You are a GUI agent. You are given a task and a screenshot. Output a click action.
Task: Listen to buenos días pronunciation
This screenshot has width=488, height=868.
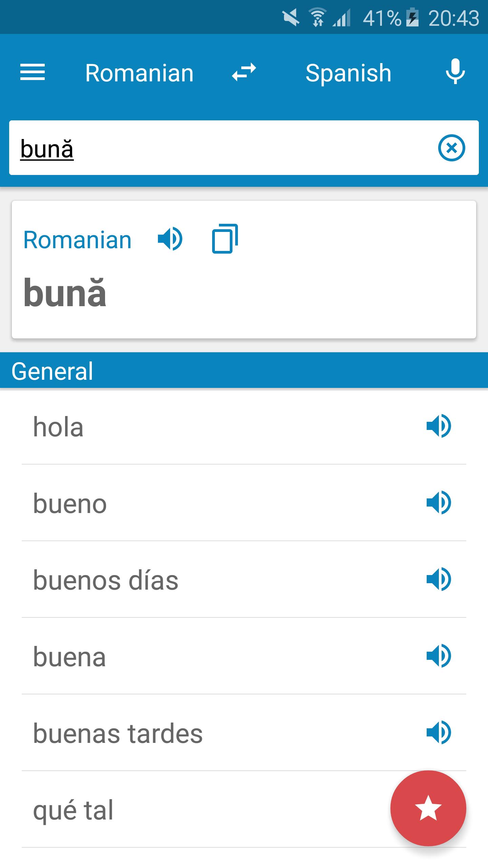(x=439, y=579)
